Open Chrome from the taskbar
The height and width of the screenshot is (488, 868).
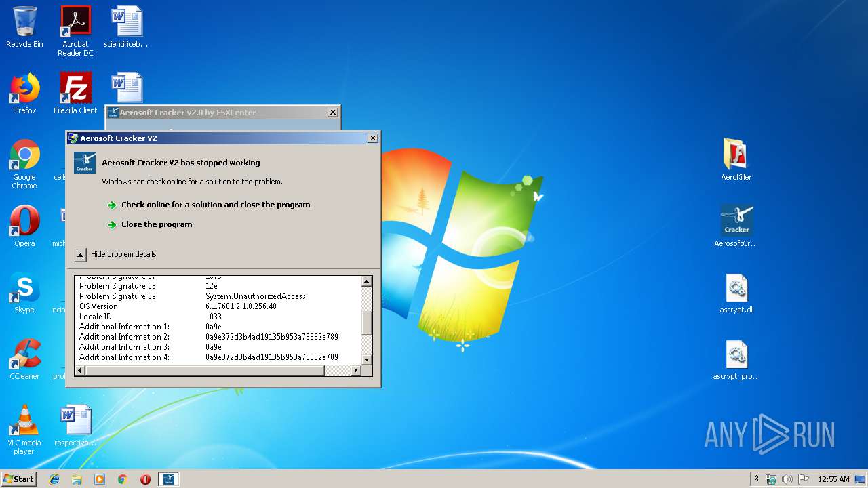(x=123, y=479)
